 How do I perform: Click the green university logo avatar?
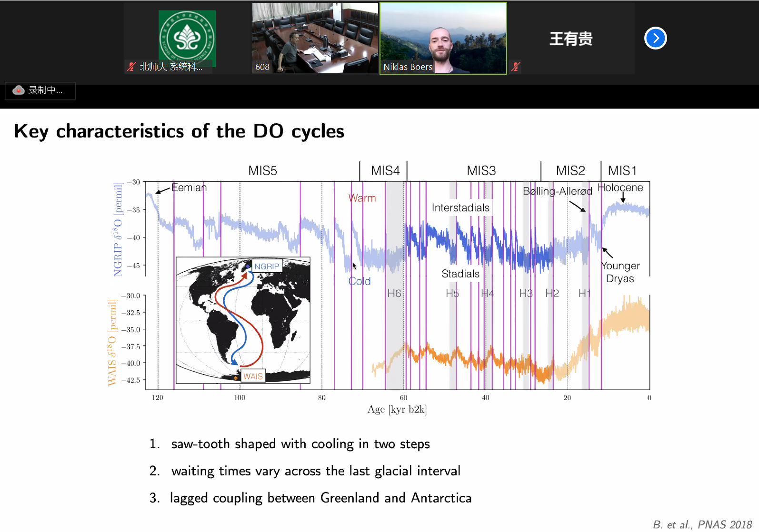click(187, 38)
